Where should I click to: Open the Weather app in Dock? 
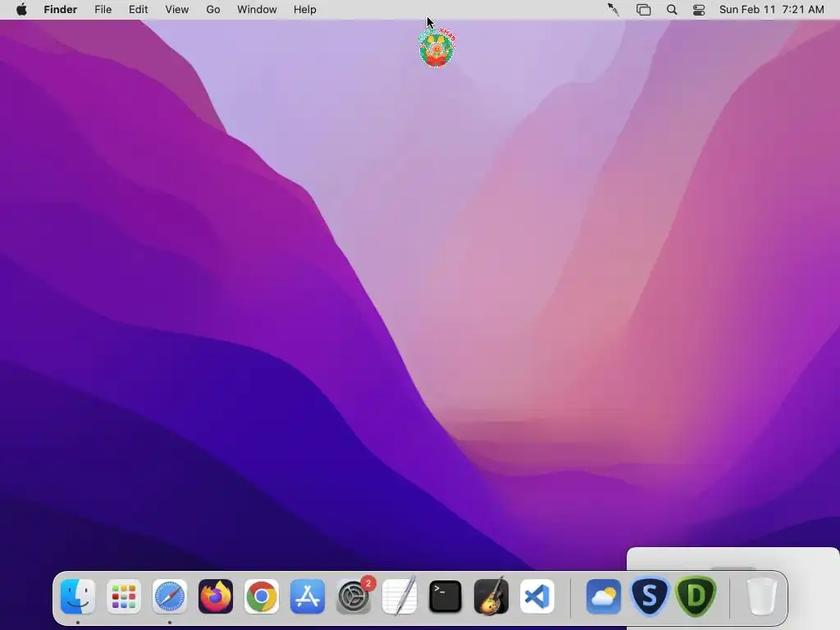coord(604,596)
